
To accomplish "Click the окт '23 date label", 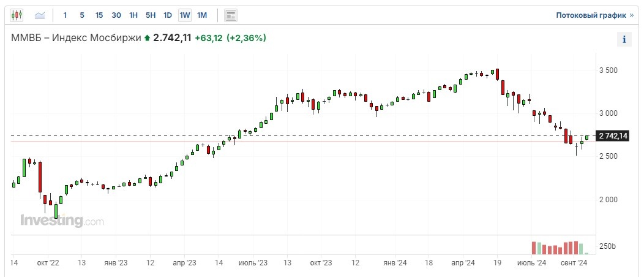I will pos(321,262).
